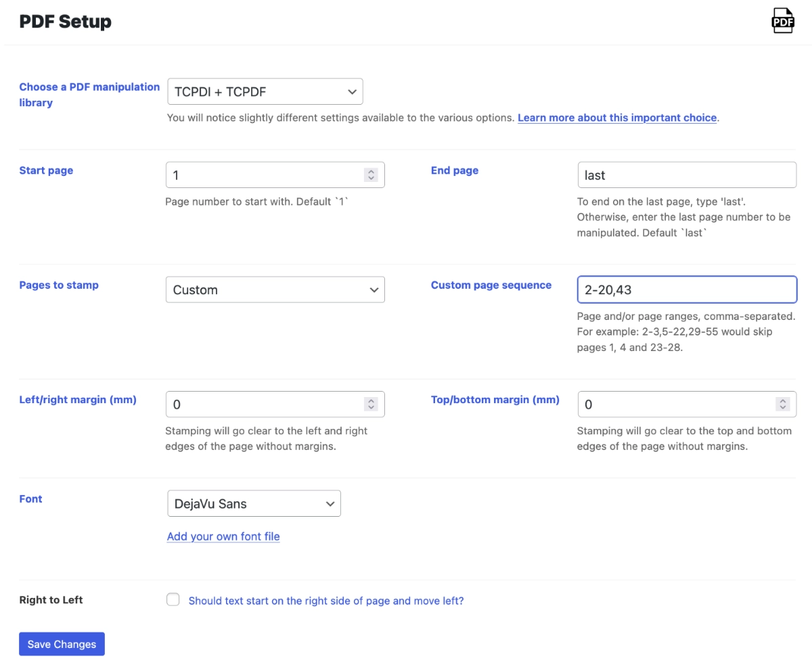812x671 pixels.
Task: Click 'Should text start on the right side' label
Action: point(325,601)
